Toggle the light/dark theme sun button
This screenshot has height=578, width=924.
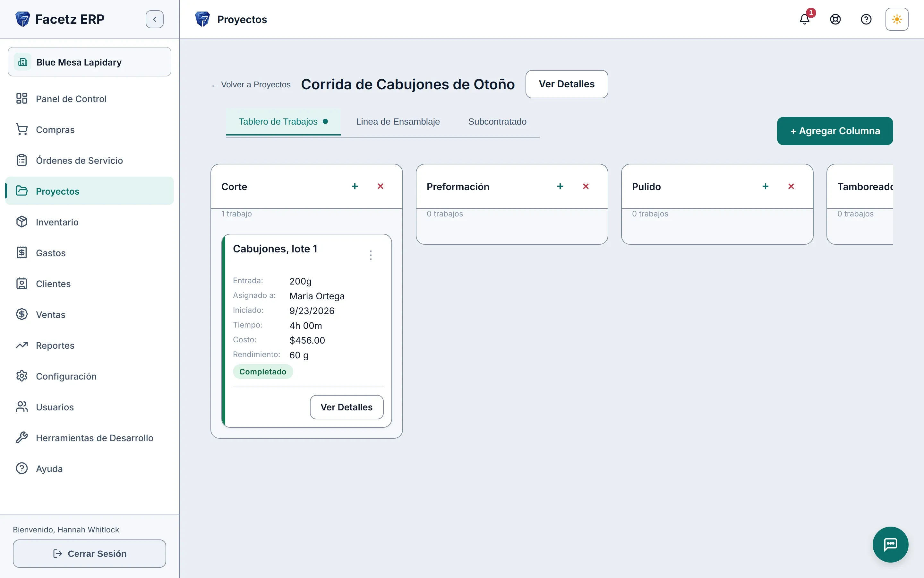coord(897,19)
